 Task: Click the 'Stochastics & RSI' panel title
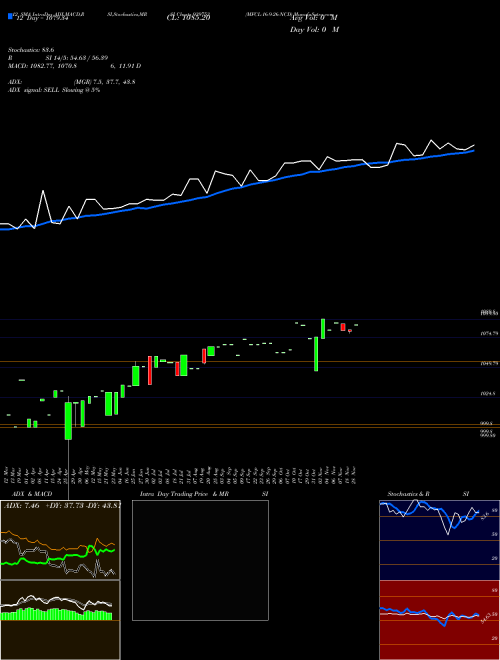click(428, 494)
